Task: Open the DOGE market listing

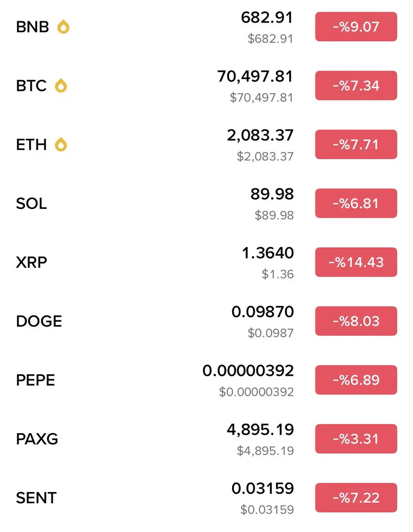Action: pos(39,321)
